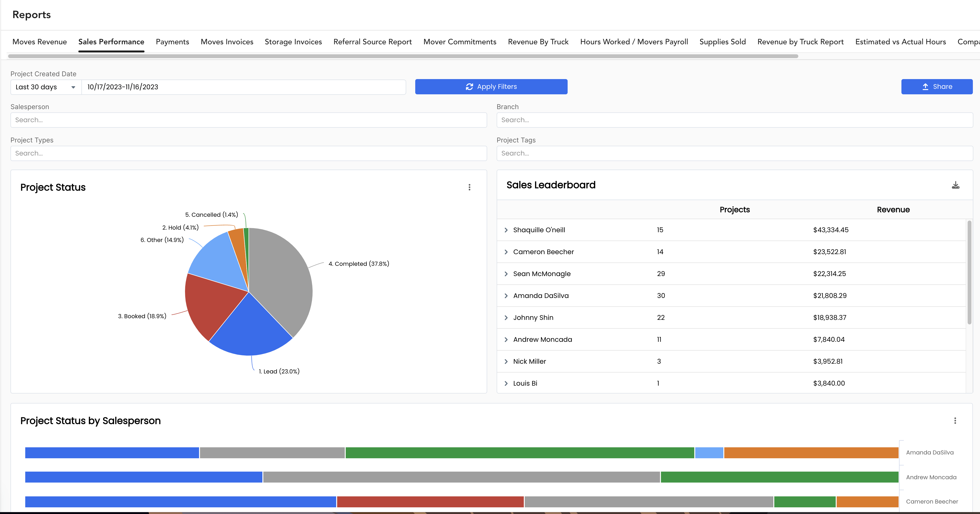Click the Salesperson search input field
The width and height of the screenshot is (980, 514).
tap(248, 120)
